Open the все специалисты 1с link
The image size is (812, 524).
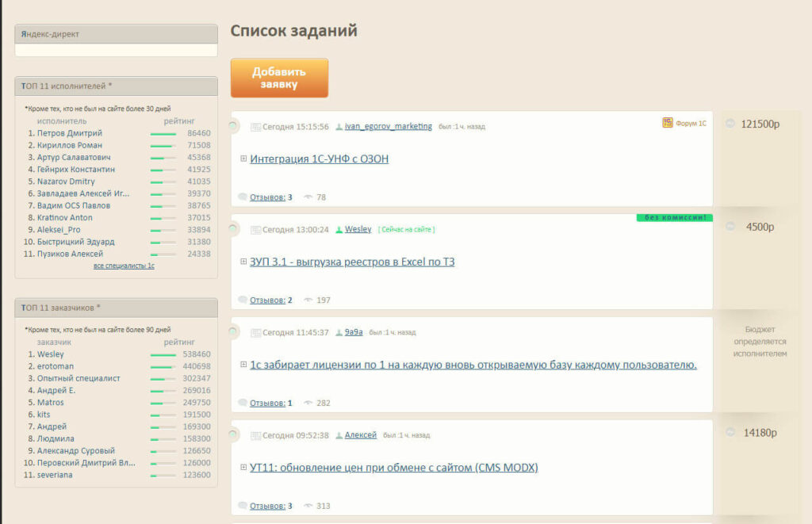[x=124, y=266]
